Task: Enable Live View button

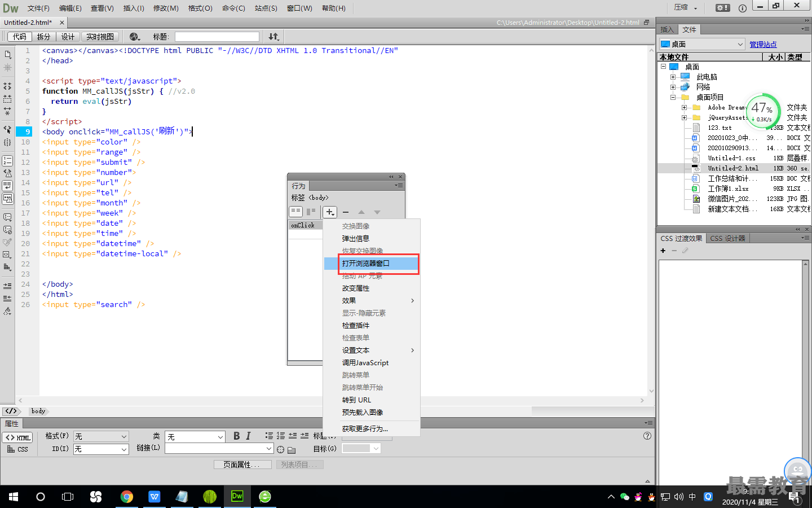Action: (100, 37)
